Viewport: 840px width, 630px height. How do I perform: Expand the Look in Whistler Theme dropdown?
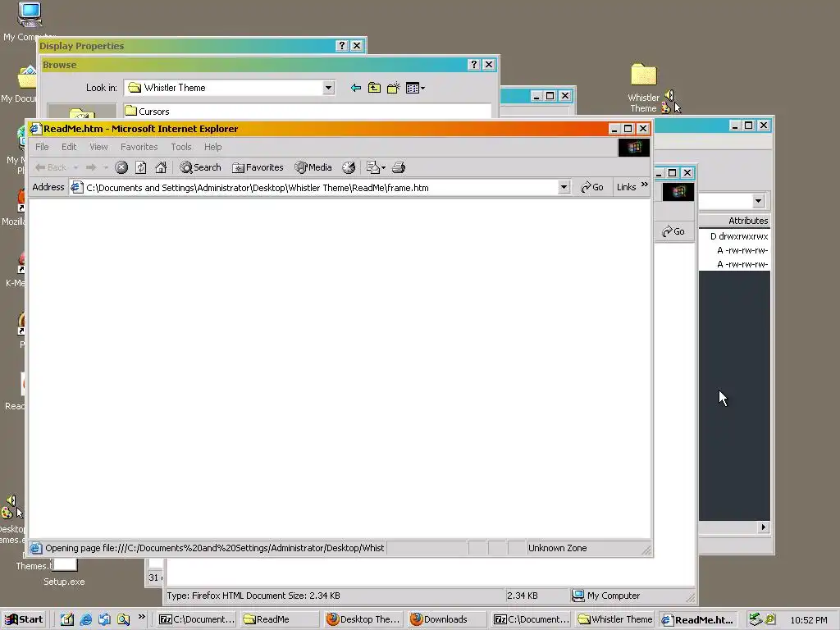coord(328,88)
